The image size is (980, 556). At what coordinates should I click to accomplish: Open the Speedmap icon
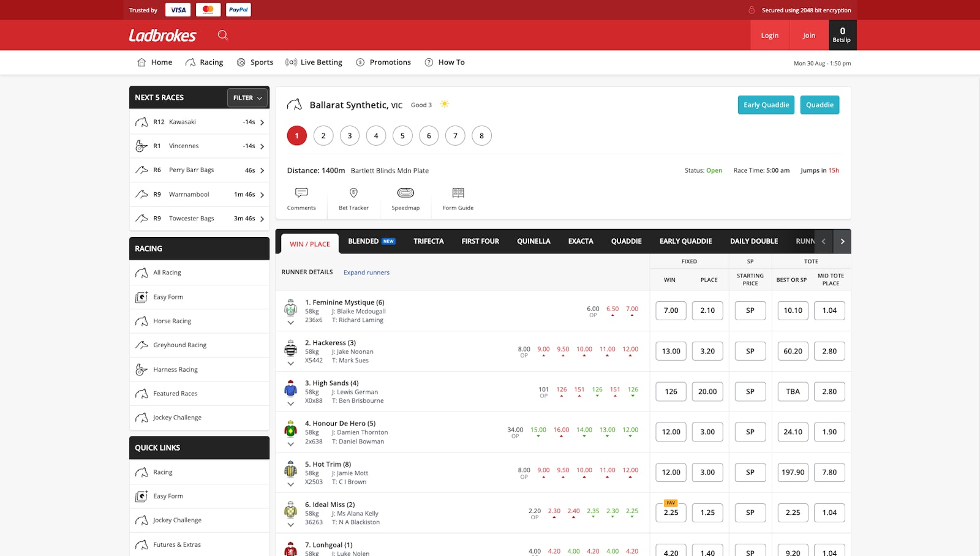point(405,198)
